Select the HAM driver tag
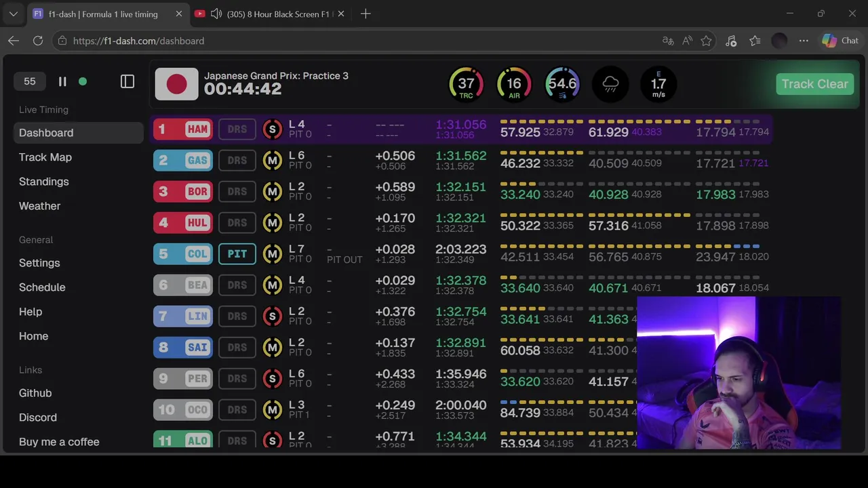868x488 pixels. tap(183, 129)
